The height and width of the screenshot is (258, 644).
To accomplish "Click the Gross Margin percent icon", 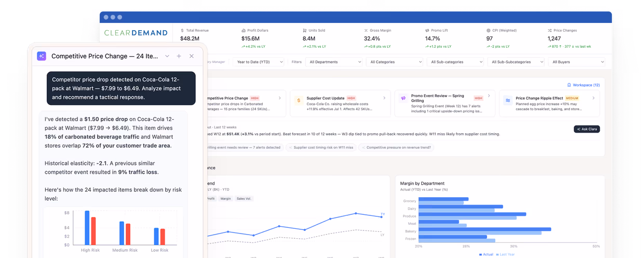I will [x=366, y=31].
